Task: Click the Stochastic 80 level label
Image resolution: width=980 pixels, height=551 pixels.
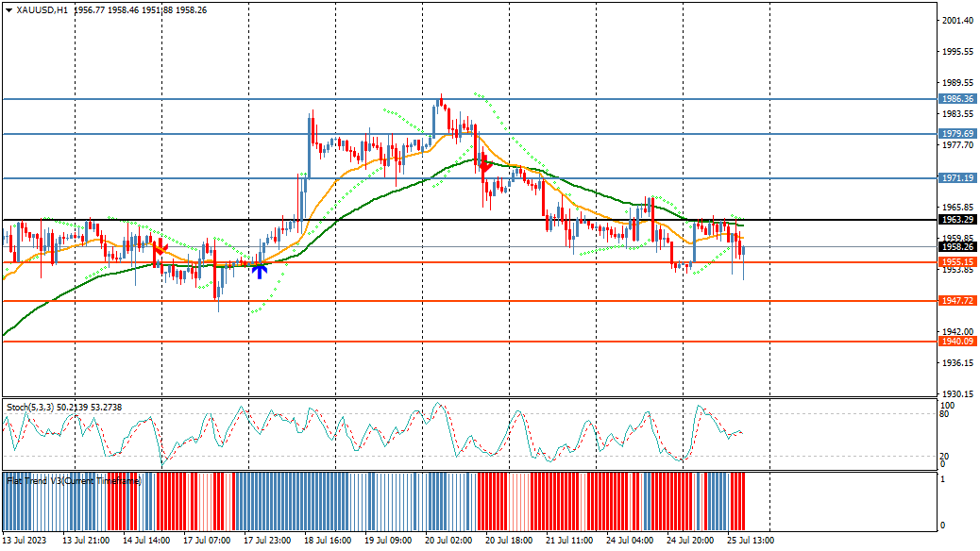Action: (944, 414)
